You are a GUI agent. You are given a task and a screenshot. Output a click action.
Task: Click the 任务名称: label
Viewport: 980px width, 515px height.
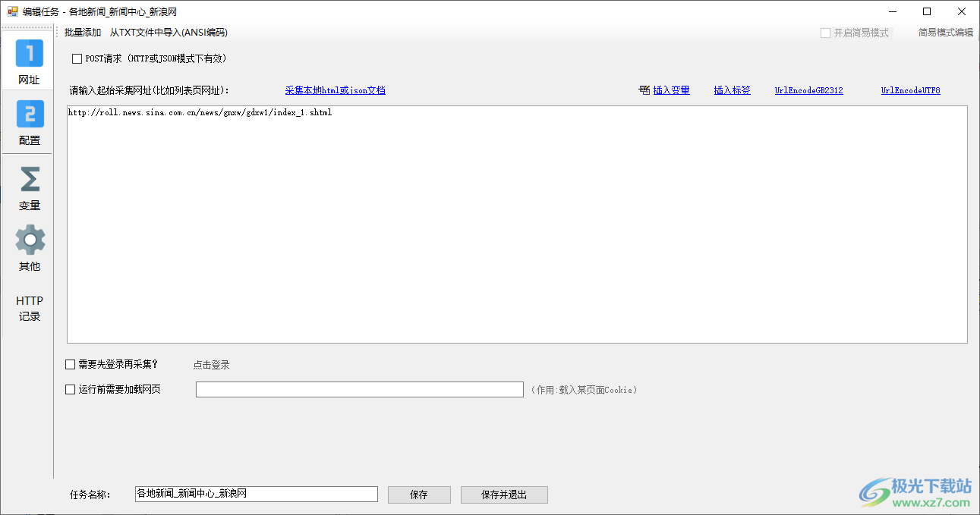click(x=90, y=495)
